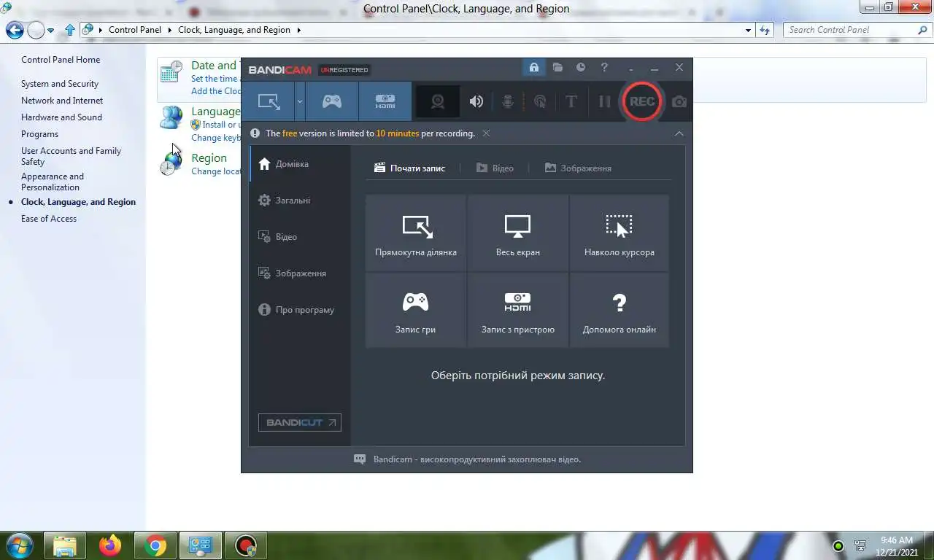This screenshot has width=934, height=560.
Task: Switch to game recording mode gamepad toolbar icon
Action: coord(332,101)
